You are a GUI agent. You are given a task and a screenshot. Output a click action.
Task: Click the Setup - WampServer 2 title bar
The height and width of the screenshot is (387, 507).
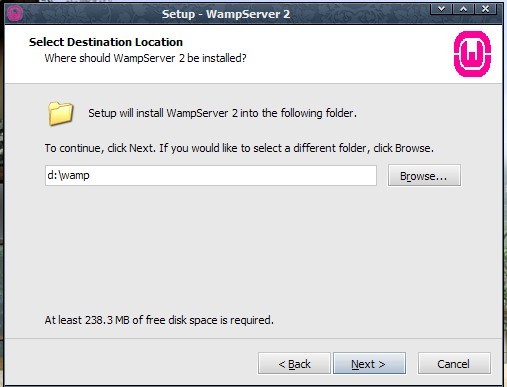point(226,14)
